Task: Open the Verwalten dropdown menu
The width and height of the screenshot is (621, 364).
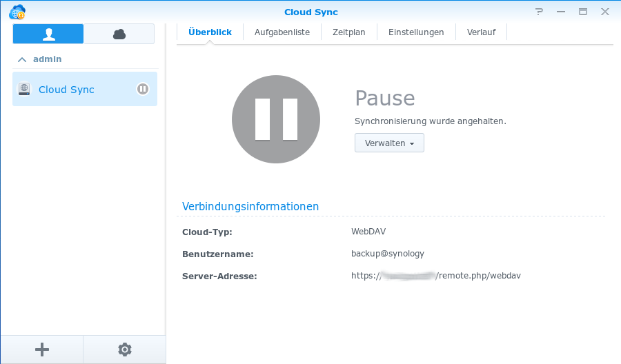Action: (x=389, y=143)
